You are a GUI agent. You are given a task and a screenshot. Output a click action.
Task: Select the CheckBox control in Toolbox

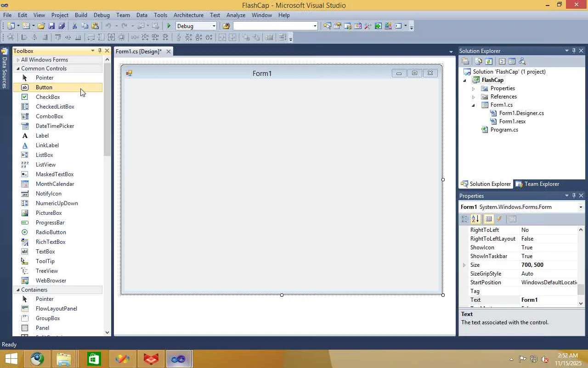[x=57, y=97]
